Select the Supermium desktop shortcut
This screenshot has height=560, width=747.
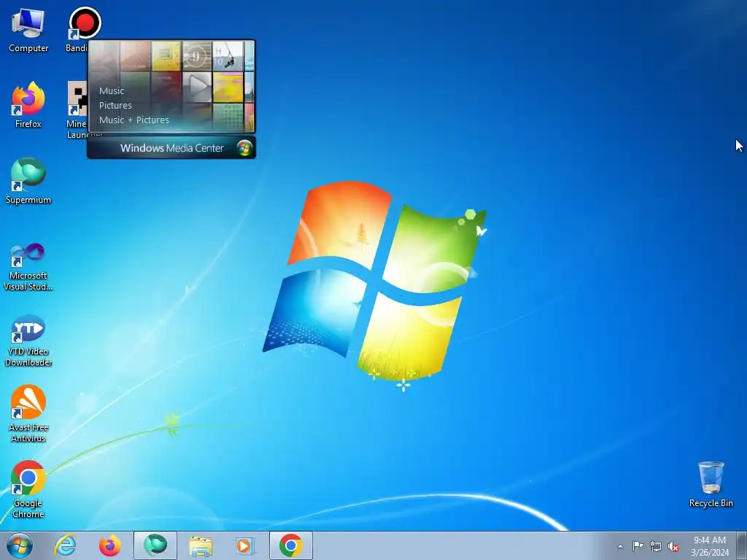point(28,181)
